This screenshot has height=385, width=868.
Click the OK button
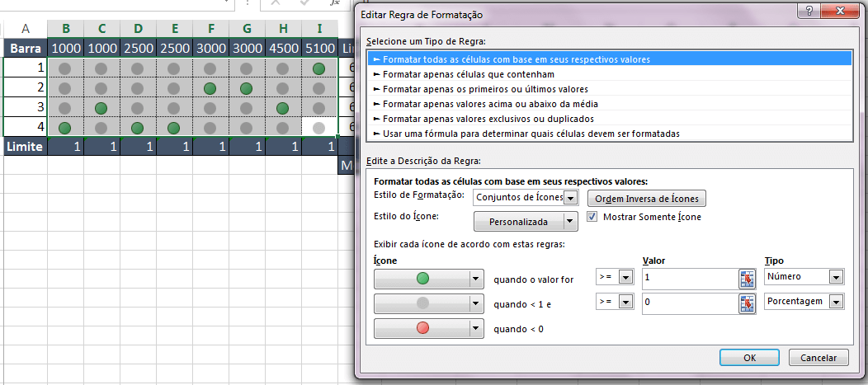click(x=749, y=357)
